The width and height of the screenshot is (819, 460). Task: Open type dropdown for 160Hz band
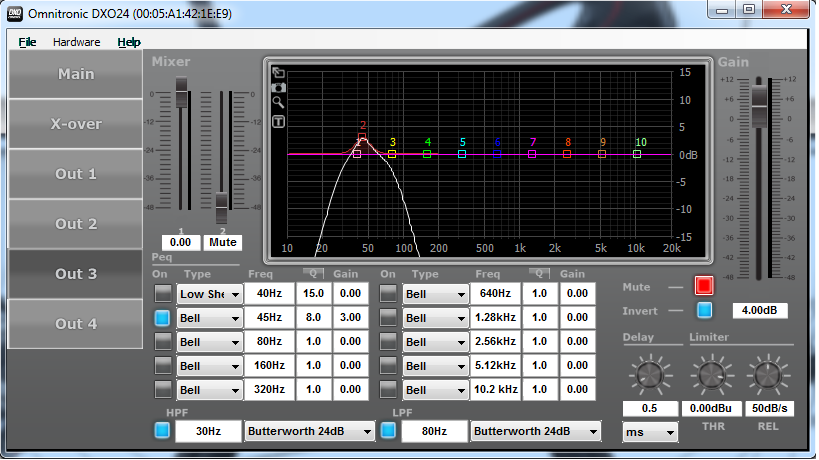(x=209, y=366)
